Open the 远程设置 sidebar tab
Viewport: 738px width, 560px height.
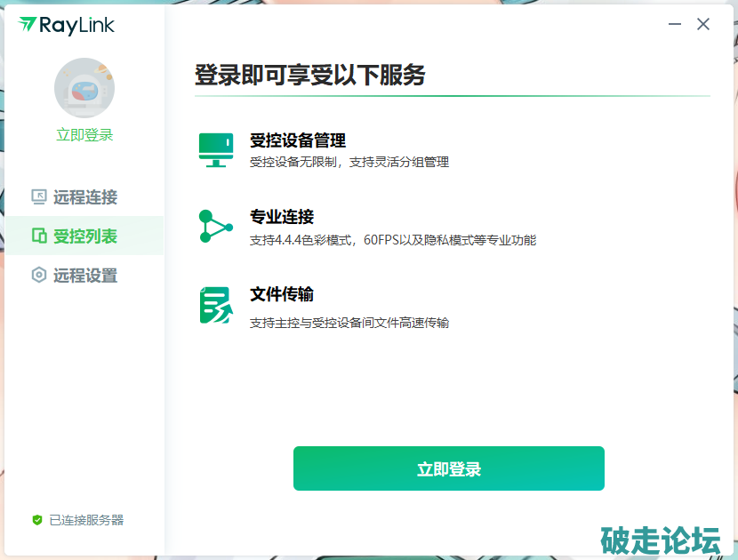click(x=84, y=276)
